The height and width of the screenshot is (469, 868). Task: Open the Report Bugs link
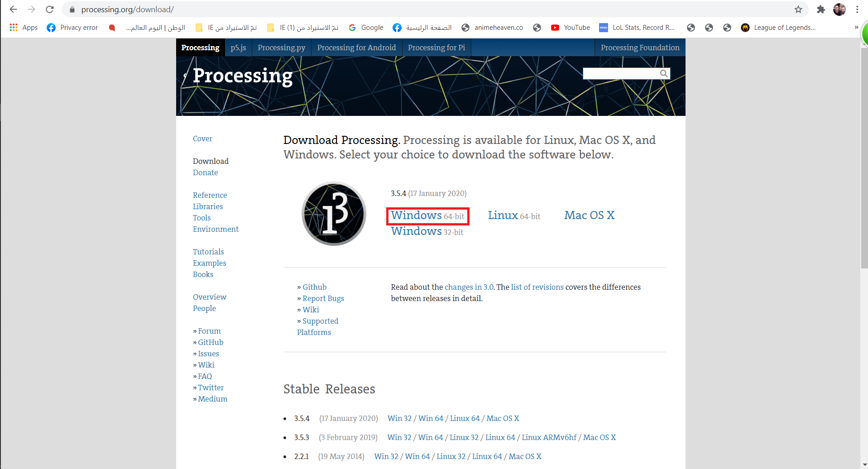323,298
